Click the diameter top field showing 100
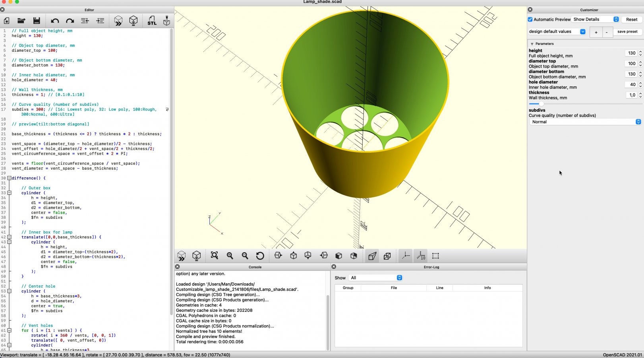The height and width of the screenshot is (358, 644). pyautogui.click(x=631, y=64)
